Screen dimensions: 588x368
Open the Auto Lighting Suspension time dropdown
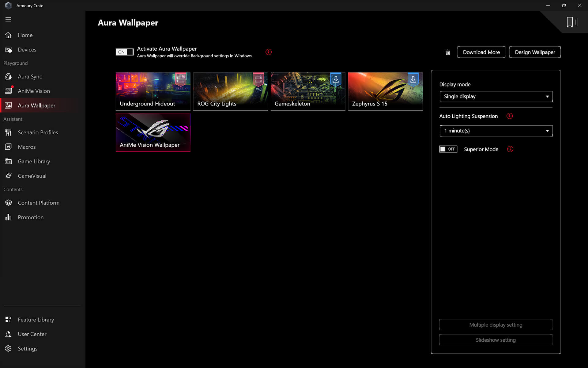[496, 131]
